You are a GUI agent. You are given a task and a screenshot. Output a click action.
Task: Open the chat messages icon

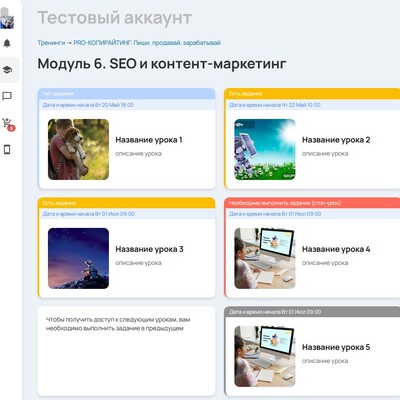click(7, 96)
